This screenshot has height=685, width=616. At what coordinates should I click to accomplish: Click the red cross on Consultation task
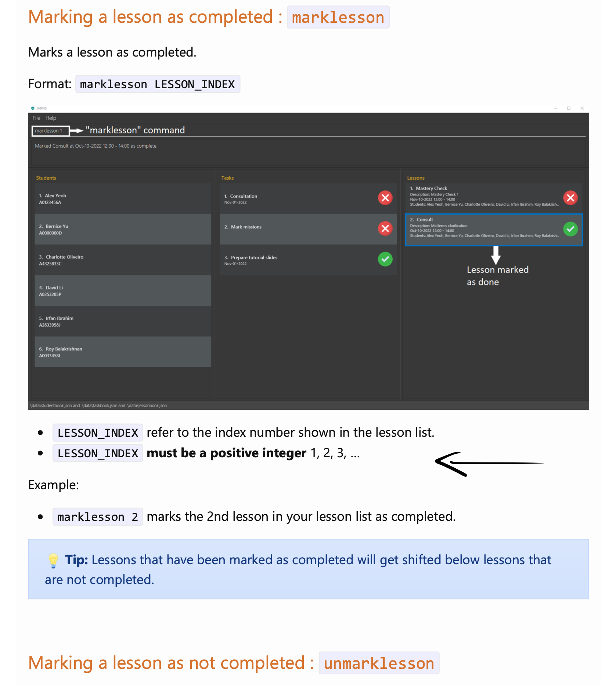click(385, 198)
